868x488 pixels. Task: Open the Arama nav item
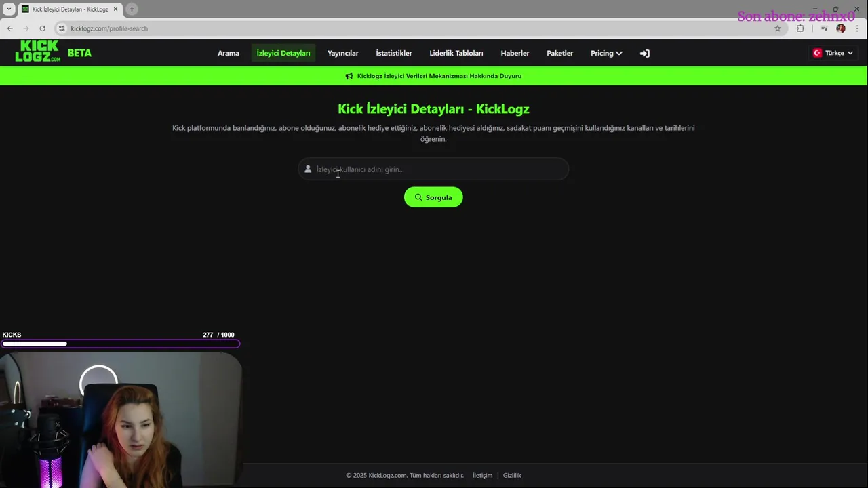(229, 53)
